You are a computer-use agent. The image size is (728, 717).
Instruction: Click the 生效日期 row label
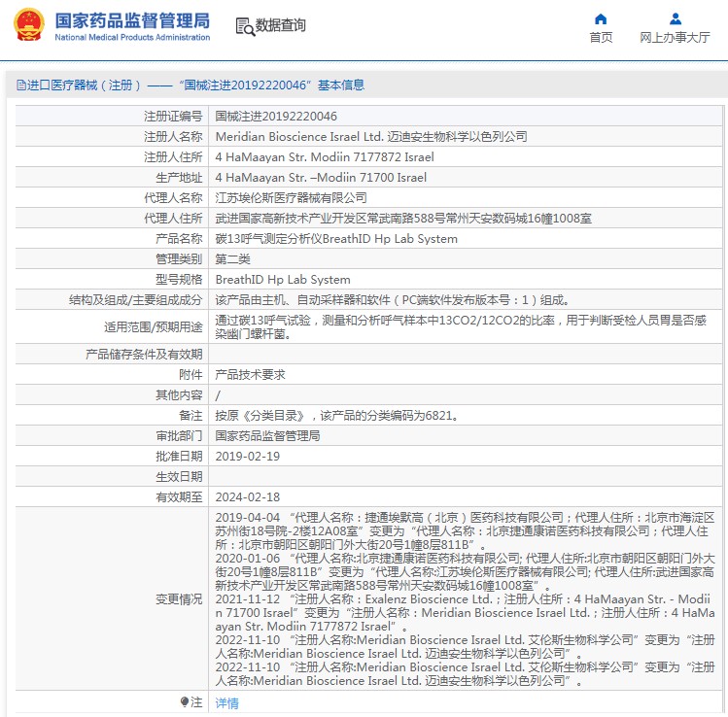click(179, 477)
